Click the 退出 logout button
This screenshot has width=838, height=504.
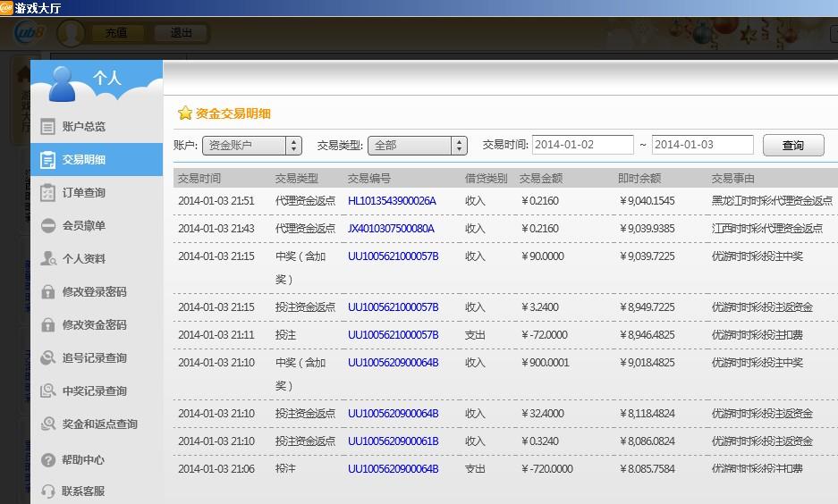pyautogui.click(x=181, y=33)
